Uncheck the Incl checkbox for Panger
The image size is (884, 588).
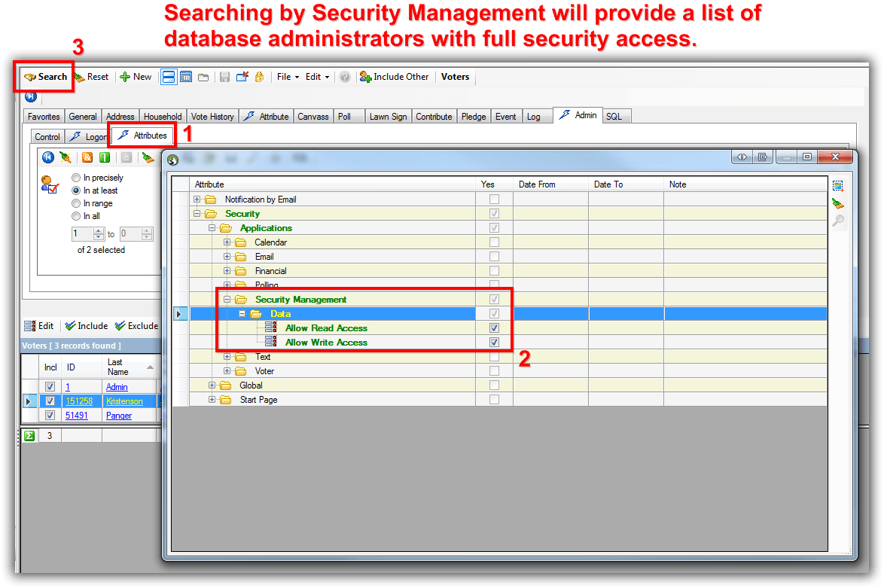click(x=50, y=415)
